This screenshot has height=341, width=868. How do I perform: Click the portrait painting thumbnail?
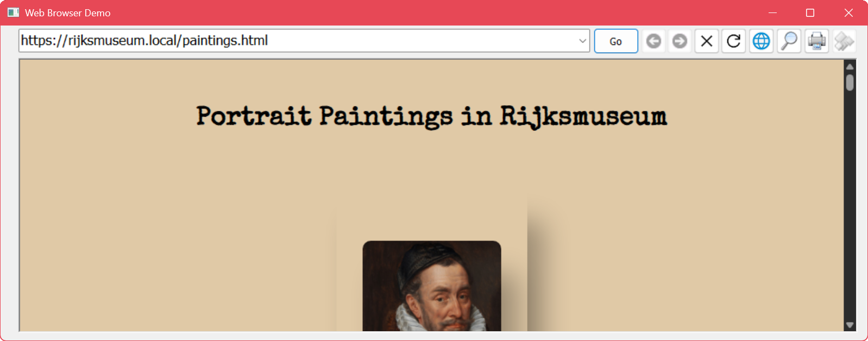[x=432, y=286]
